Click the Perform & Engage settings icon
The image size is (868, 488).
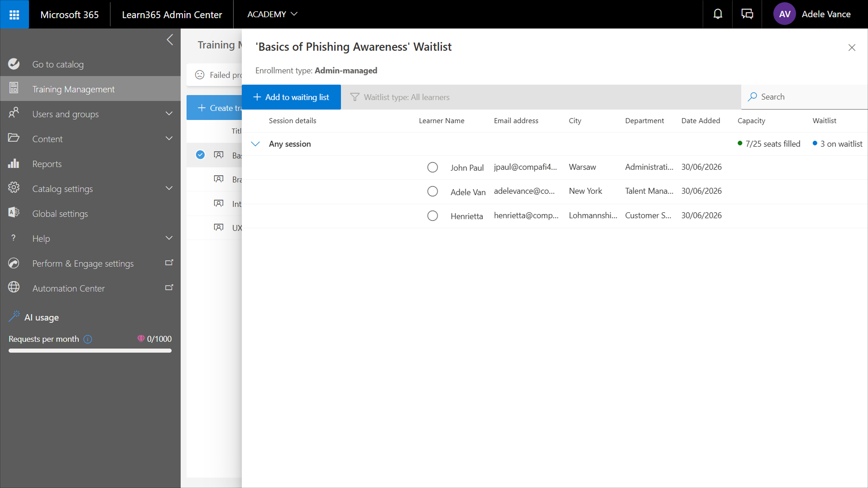coord(14,263)
